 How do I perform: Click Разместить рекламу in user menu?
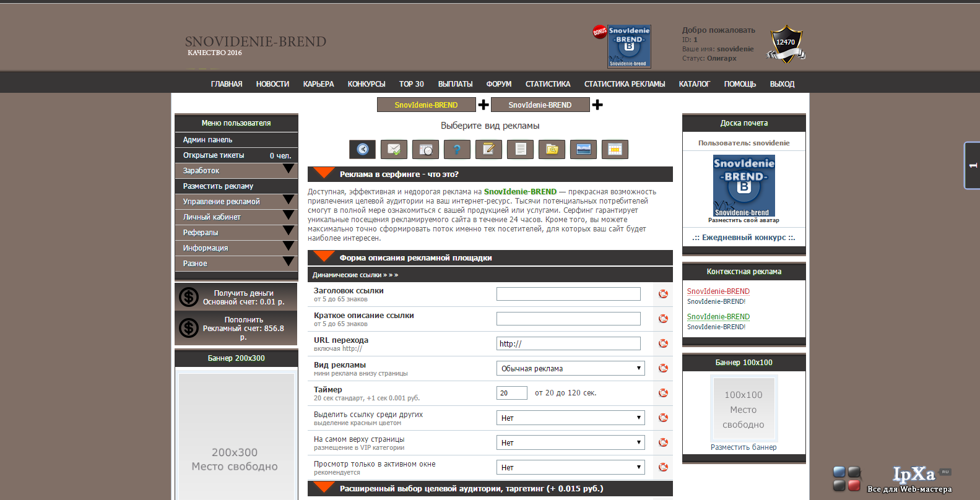[x=236, y=186]
